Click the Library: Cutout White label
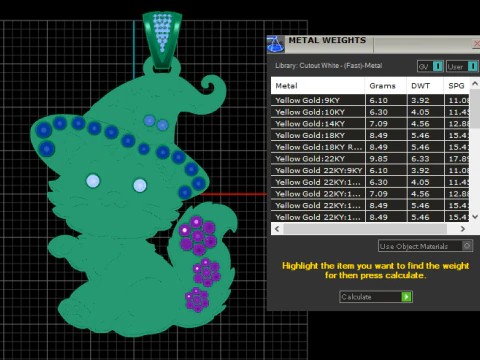 (328, 65)
